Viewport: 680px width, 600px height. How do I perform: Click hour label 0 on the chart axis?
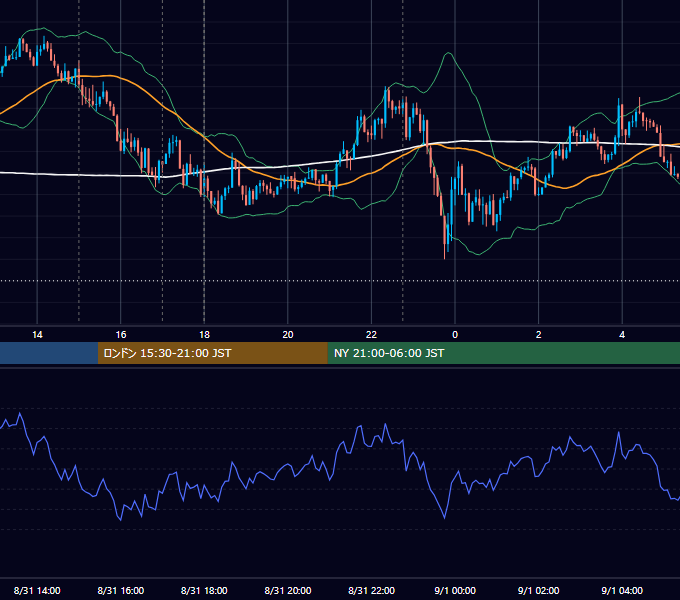[x=455, y=335]
